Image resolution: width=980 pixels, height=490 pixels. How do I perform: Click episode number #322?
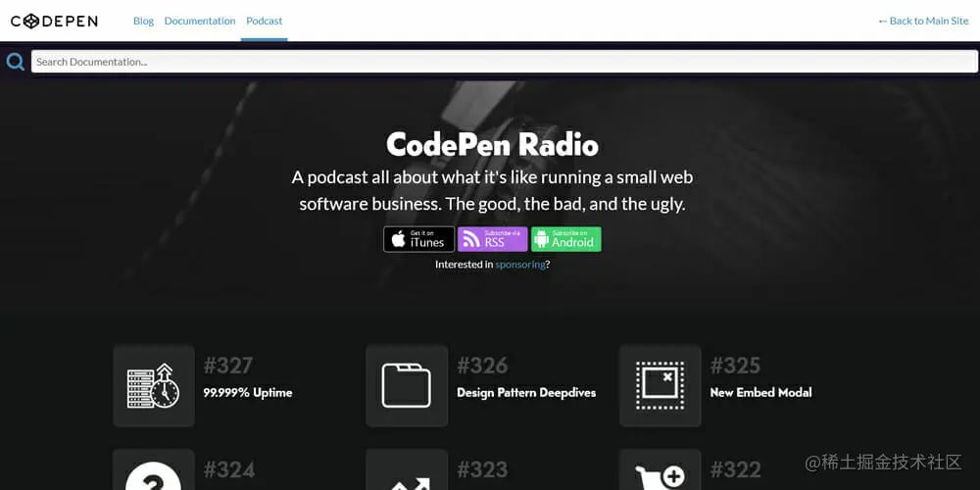[735, 469]
